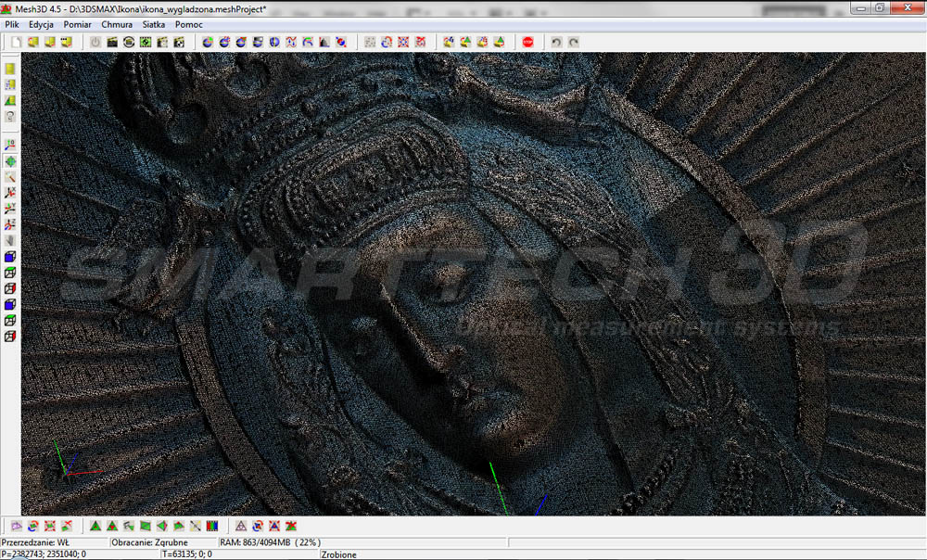The height and width of the screenshot is (560, 927).
Task: Select the lowest red side cube view
Action: pos(10,337)
